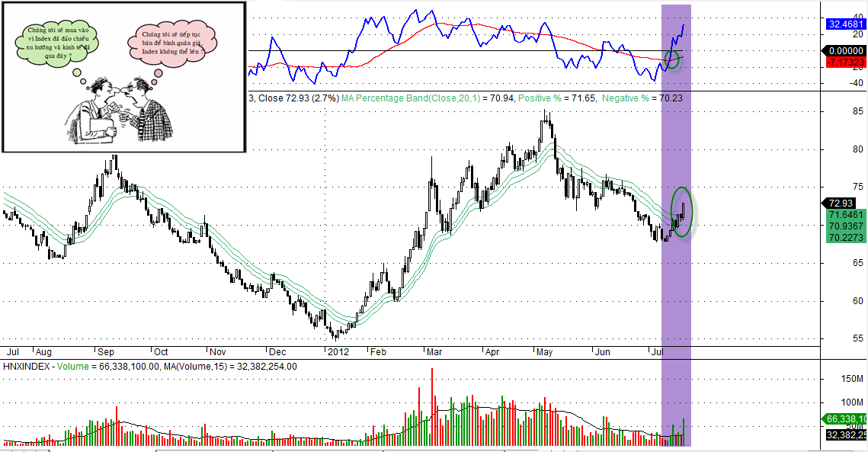Click the 100M volume axis label

coord(852,402)
